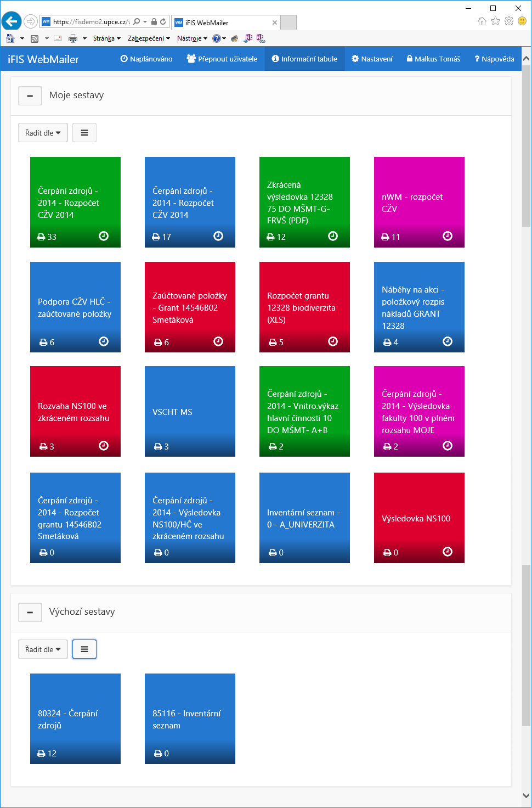
Task: Open Řadit dle dropdown in Výchozí sestavy
Action: pos(43,649)
